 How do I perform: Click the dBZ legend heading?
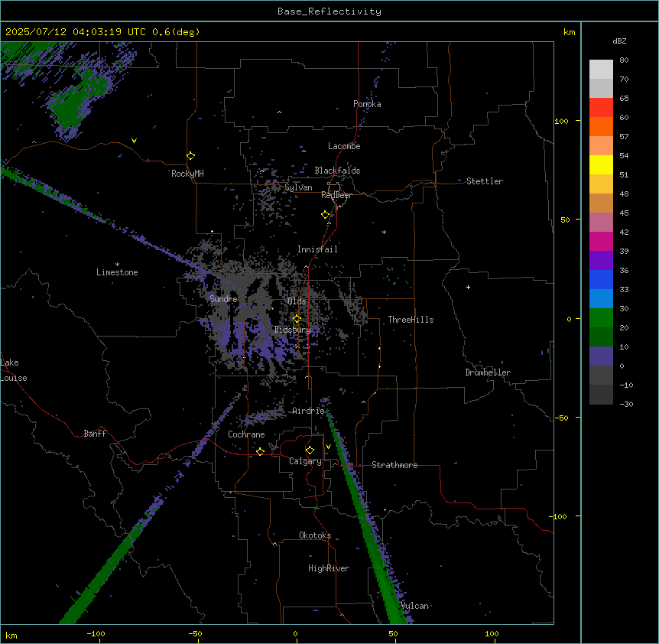click(x=619, y=41)
